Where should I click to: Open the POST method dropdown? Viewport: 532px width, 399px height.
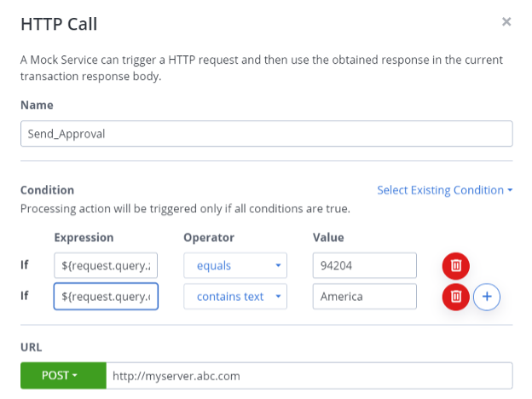click(63, 375)
